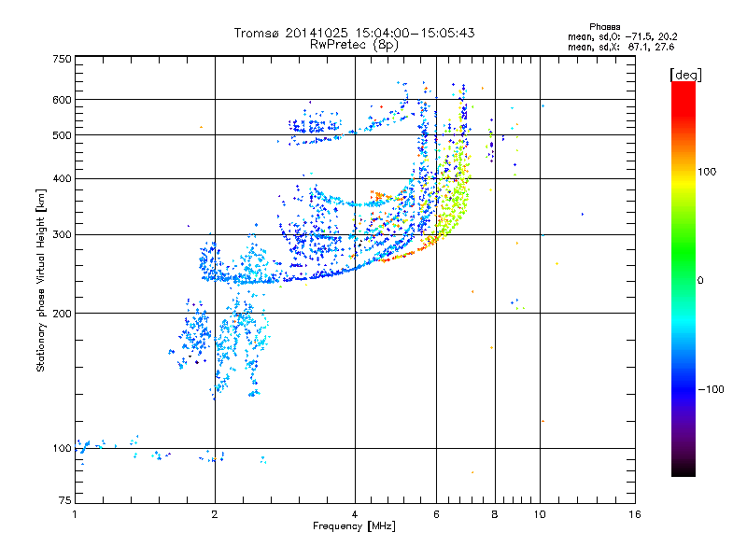Click the colorbar tick label '-100'
The image size is (747, 560).
tap(711, 389)
